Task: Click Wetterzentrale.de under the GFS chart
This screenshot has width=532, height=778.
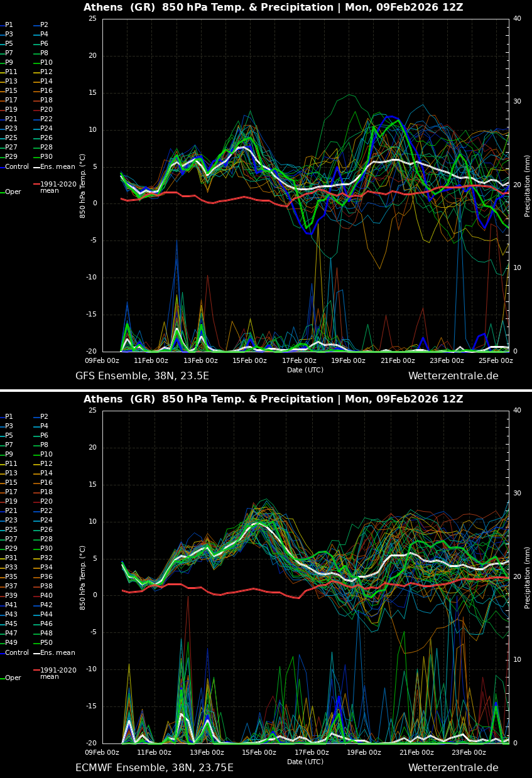Action: pyautogui.click(x=453, y=376)
